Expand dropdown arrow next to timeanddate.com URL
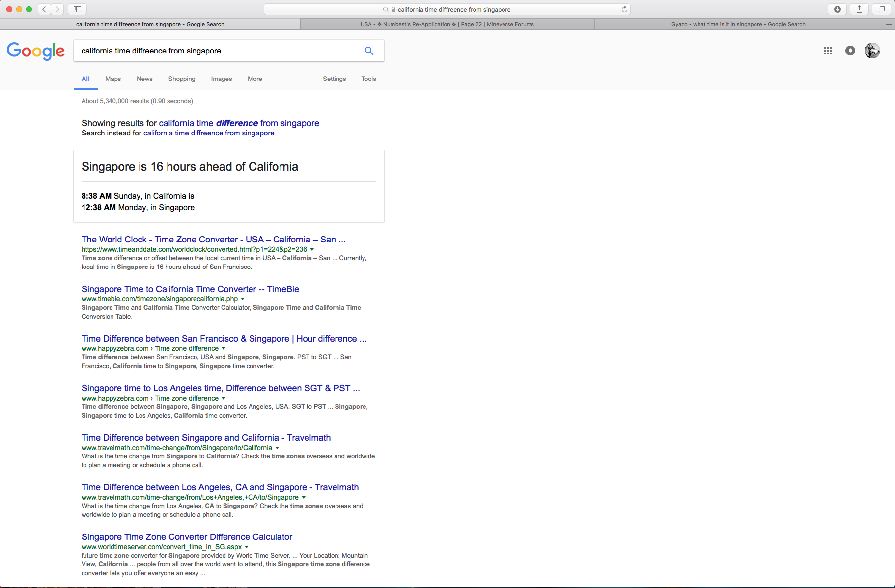 312,250
